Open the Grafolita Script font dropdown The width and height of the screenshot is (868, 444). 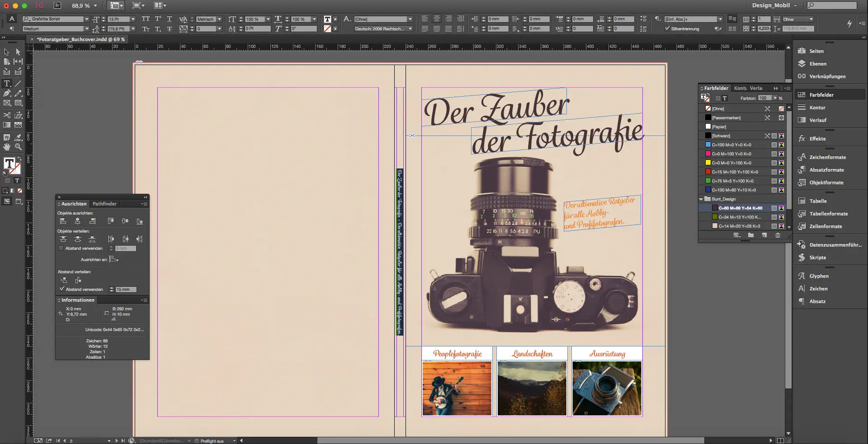[87, 19]
